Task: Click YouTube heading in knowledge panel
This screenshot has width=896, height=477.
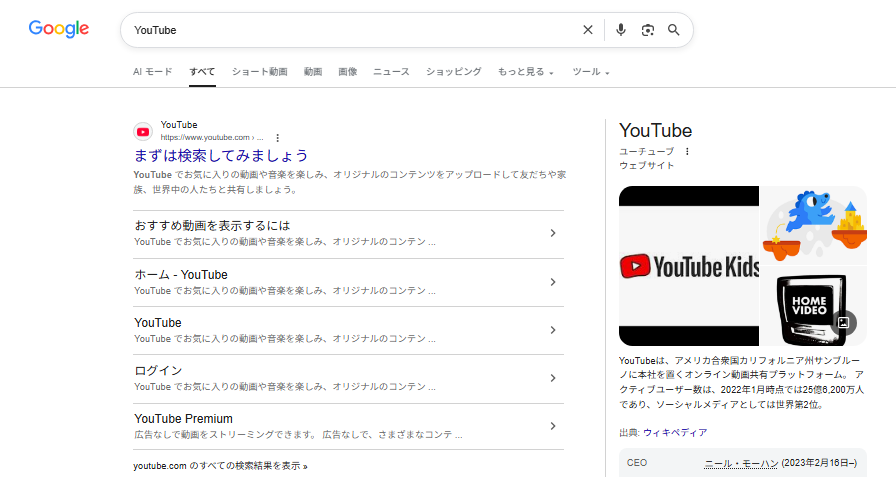Action: [655, 131]
